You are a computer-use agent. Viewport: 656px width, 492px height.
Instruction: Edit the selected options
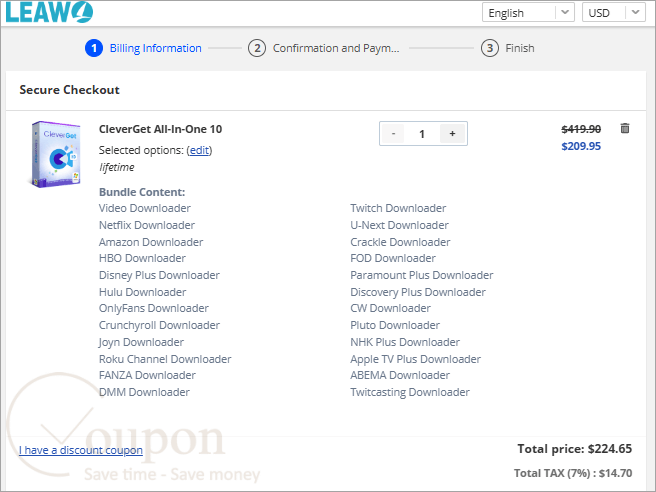click(x=199, y=150)
